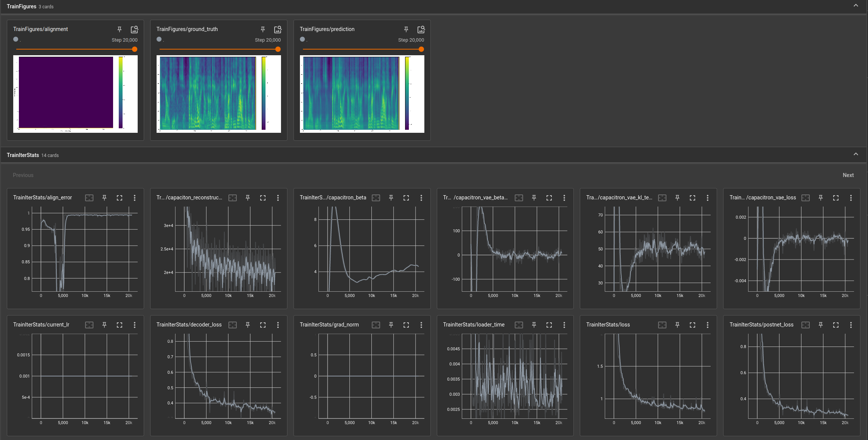Click the TrainIterStats/grad_norm title
The height and width of the screenshot is (440, 868).
(x=329, y=325)
